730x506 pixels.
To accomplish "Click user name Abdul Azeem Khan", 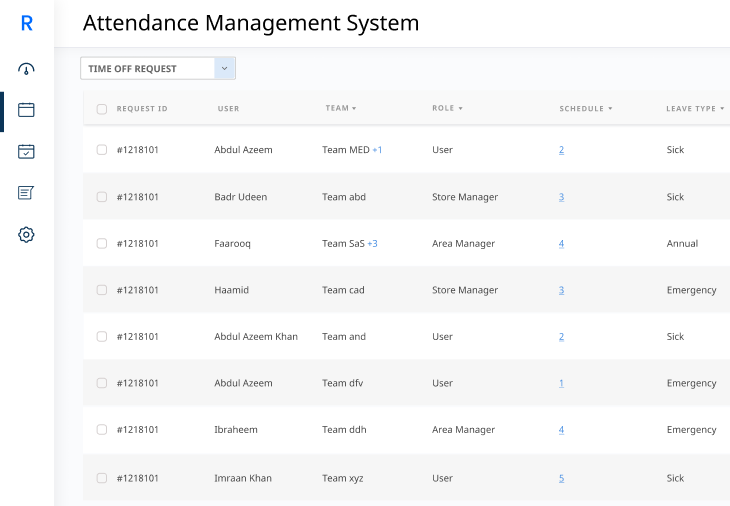I will 256,337.
